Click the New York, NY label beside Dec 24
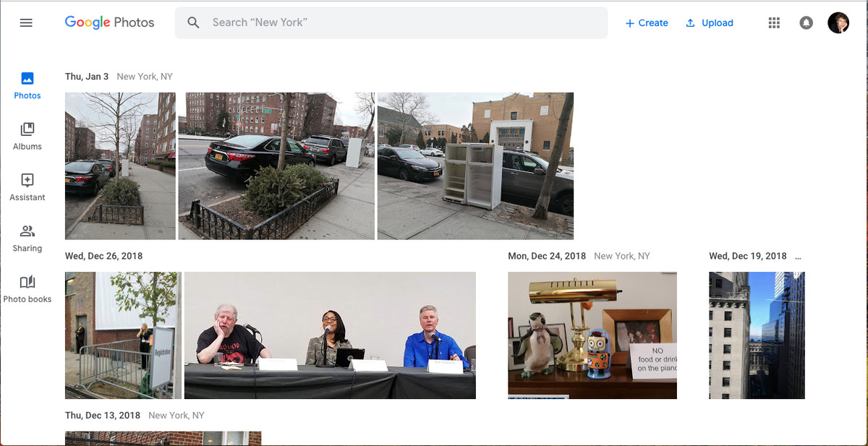868x446 pixels. click(x=623, y=256)
